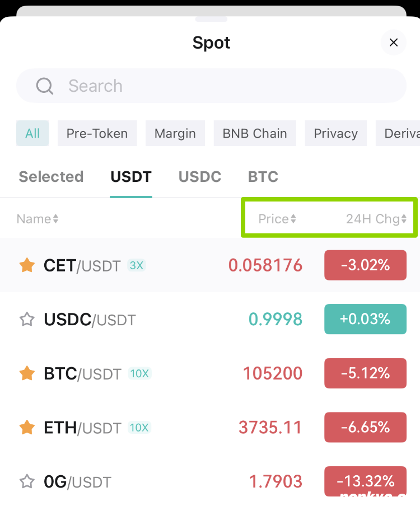Click inside the Search field
This screenshot has height=506, width=420.
point(211,86)
